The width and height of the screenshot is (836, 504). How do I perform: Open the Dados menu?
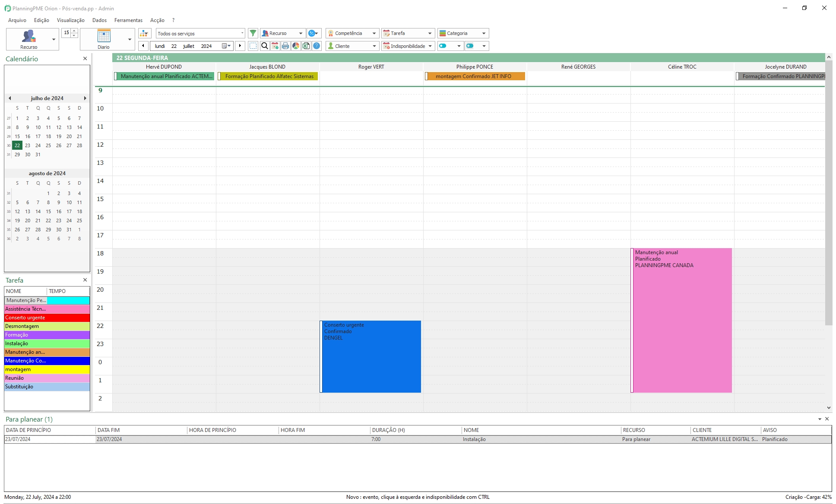click(x=99, y=20)
